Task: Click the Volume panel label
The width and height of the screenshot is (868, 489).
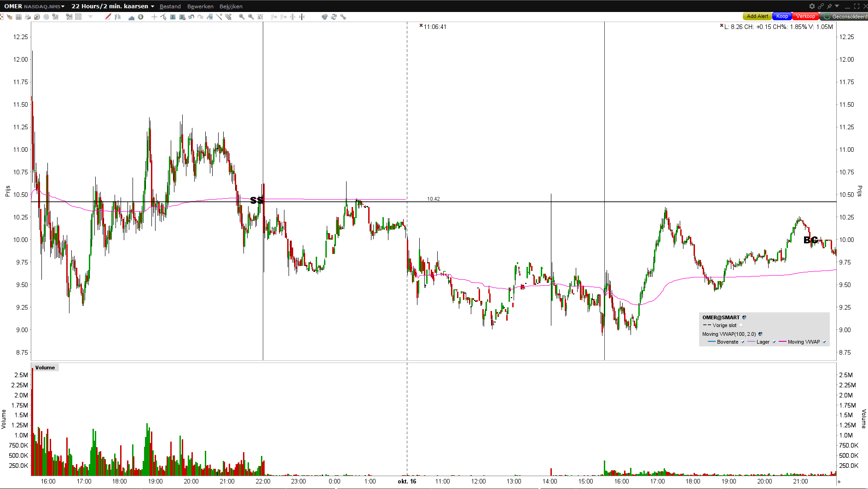Action: click(45, 368)
